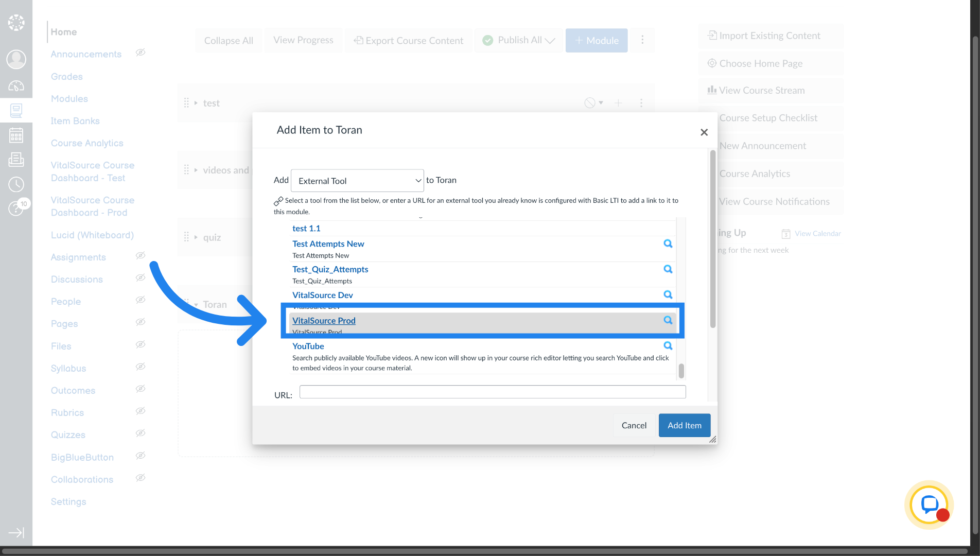Open the Courses book icon

pyautogui.click(x=16, y=110)
